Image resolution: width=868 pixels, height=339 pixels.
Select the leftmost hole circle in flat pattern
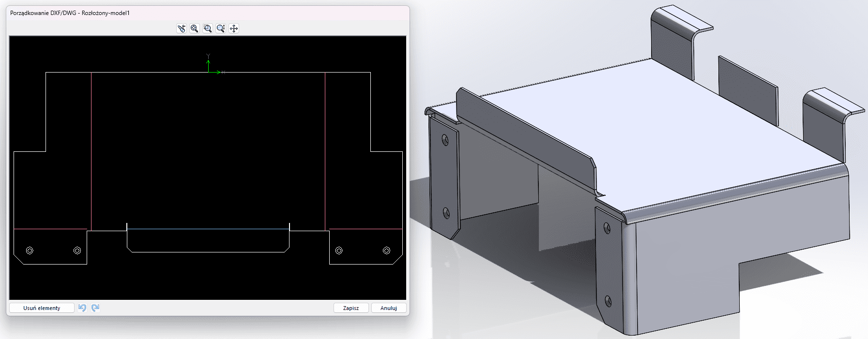pos(30,251)
